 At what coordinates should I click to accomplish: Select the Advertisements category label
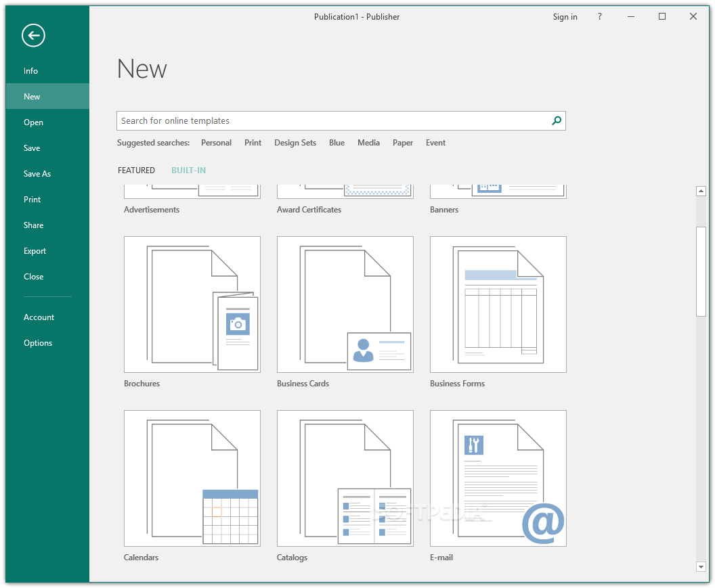pyautogui.click(x=152, y=210)
